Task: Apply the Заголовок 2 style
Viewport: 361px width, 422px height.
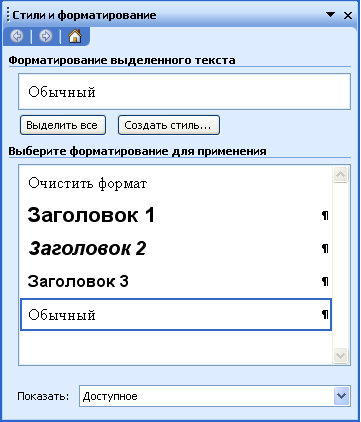Action: pyautogui.click(x=176, y=248)
